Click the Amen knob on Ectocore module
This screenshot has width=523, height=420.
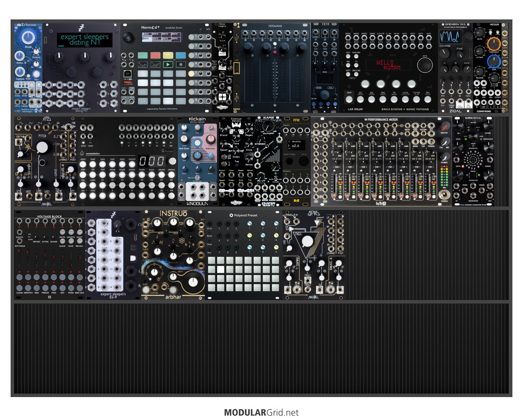pos(20,56)
